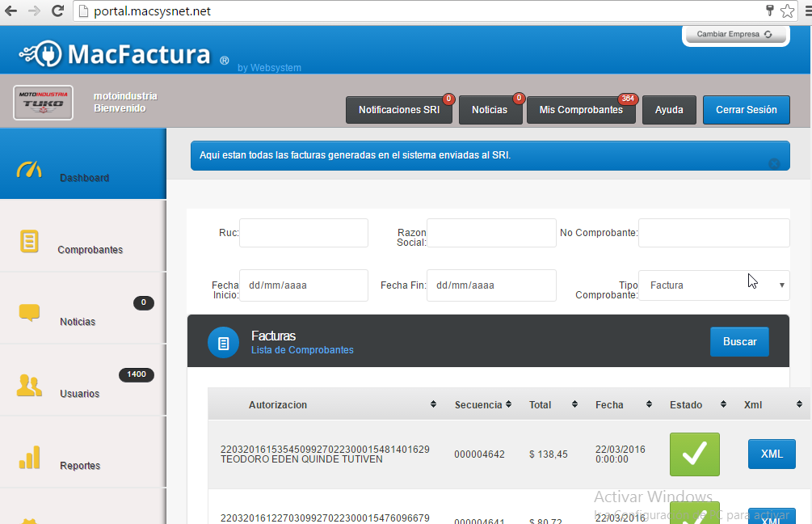Image resolution: width=812 pixels, height=524 pixels.
Task: Open Comprobantes via its document icon
Action: 29,241
